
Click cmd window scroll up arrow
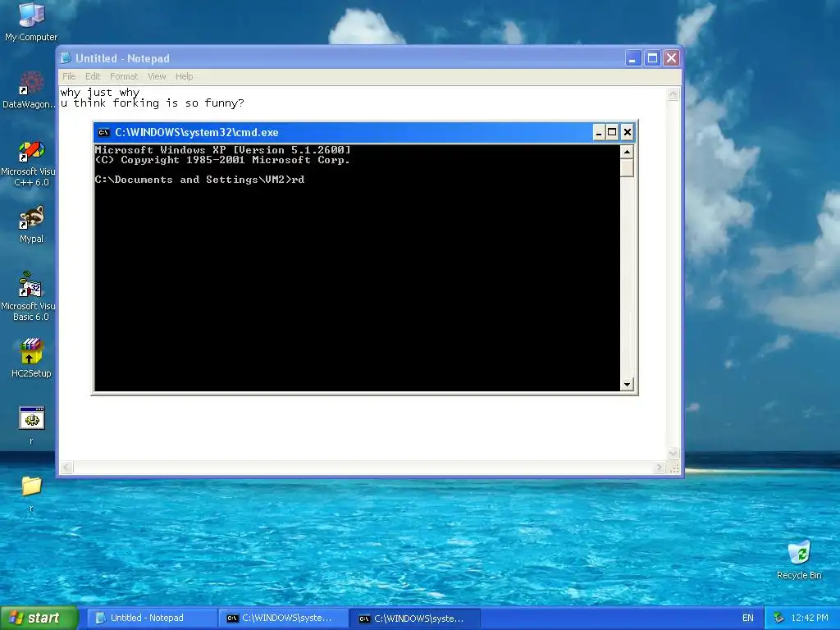[x=627, y=152]
